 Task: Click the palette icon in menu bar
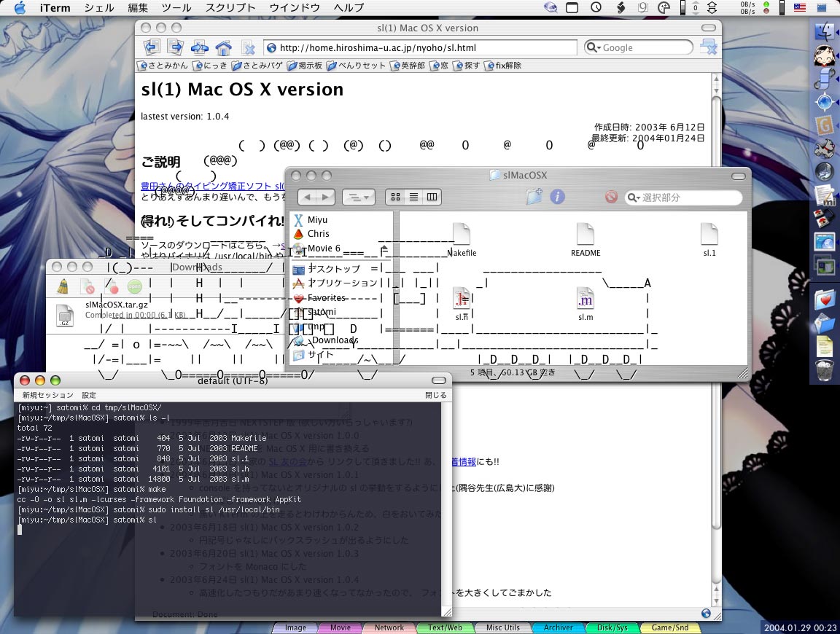(x=664, y=7)
